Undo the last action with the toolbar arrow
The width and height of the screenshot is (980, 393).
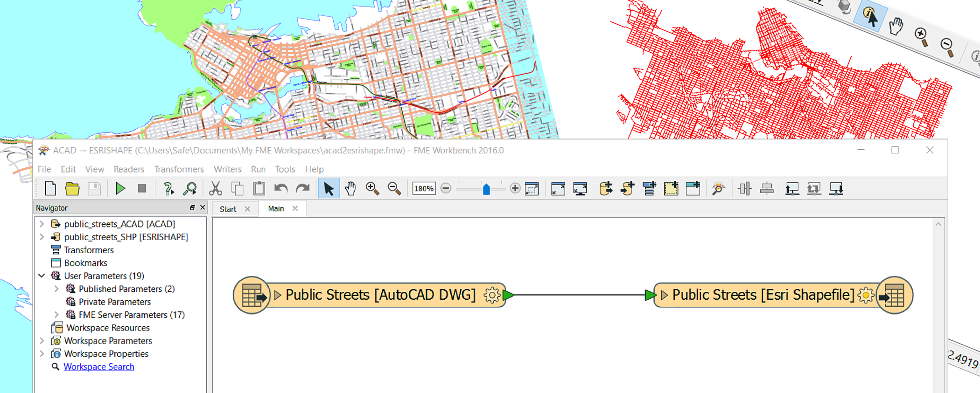280,189
